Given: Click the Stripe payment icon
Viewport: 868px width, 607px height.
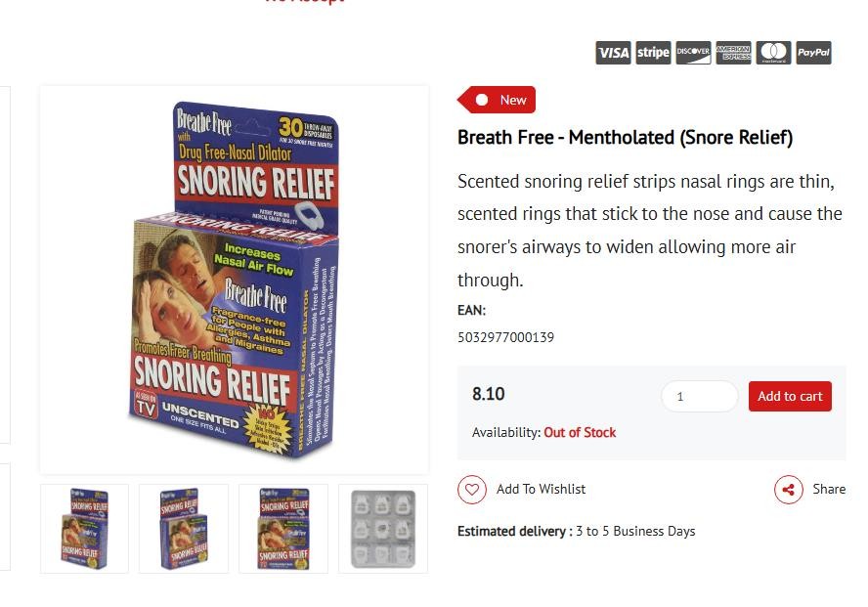Looking at the screenshot, I should tap(653, 53).
